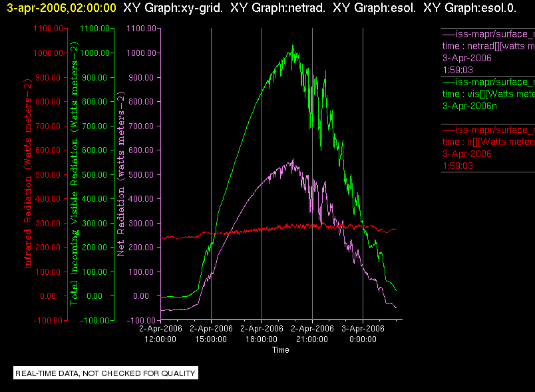
Task: Click the 'Time' x-axis title
Action: (280, 350)
